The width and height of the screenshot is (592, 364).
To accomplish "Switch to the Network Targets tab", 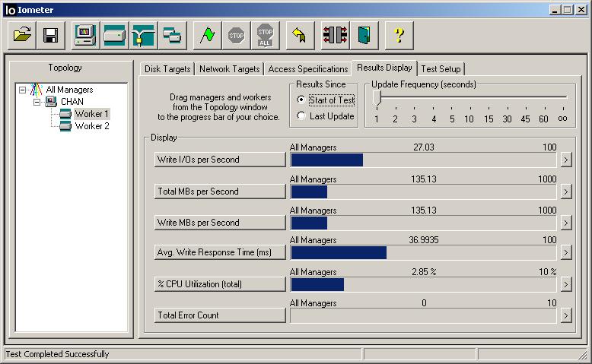I will point(230,69).
